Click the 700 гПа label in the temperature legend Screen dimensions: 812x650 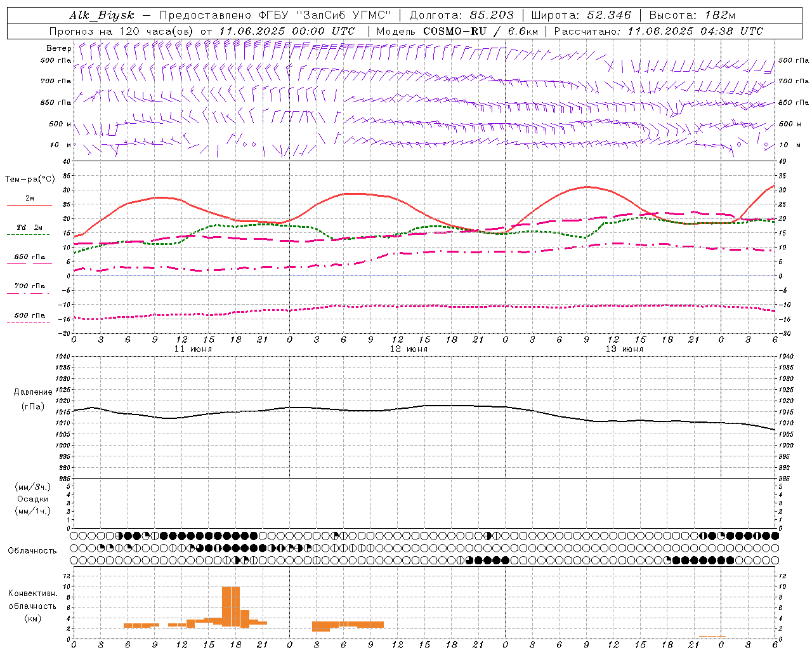tap(30, 286)
